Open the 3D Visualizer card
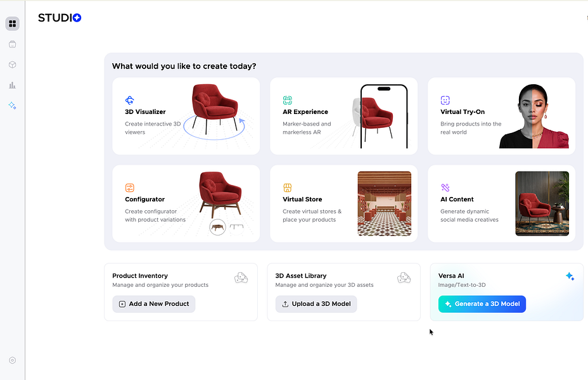Image resolution: width=588 pixels, height=380 pixels. 186,116
